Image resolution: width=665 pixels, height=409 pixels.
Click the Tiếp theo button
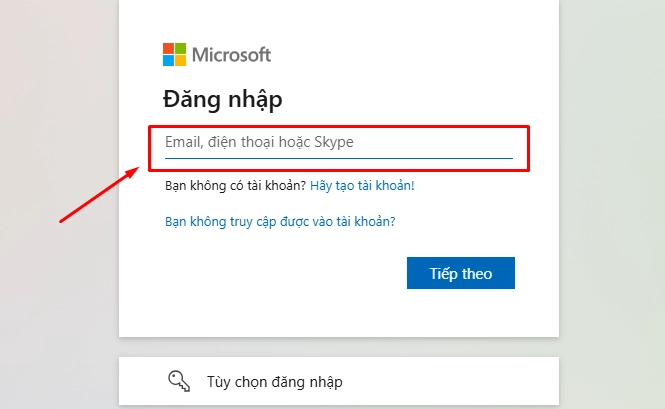coord(461,273)
